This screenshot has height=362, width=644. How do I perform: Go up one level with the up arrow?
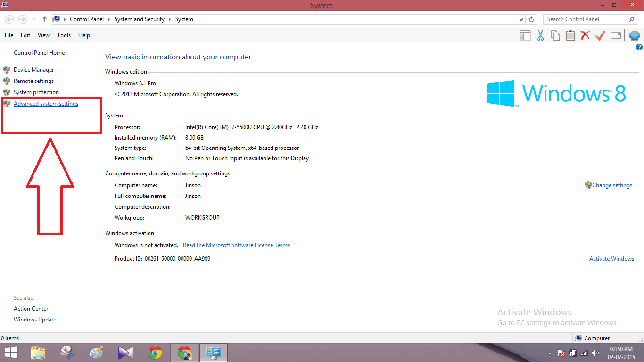[x=45, y=19]
